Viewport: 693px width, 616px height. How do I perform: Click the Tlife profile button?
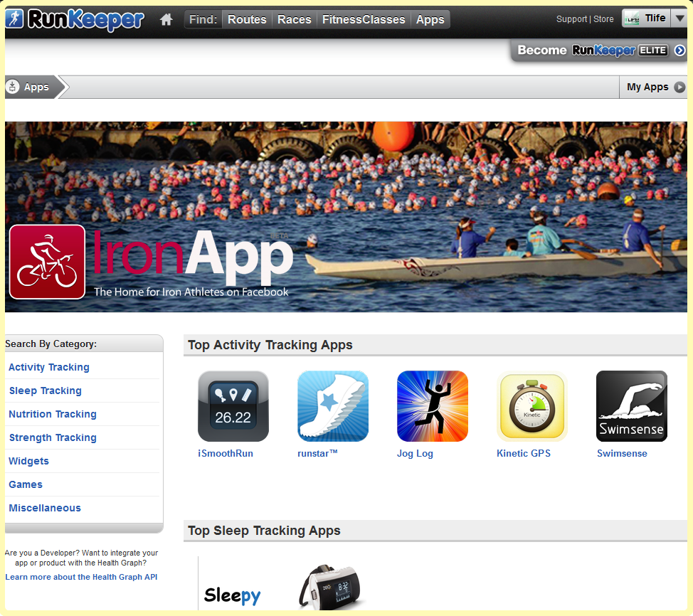646,18
